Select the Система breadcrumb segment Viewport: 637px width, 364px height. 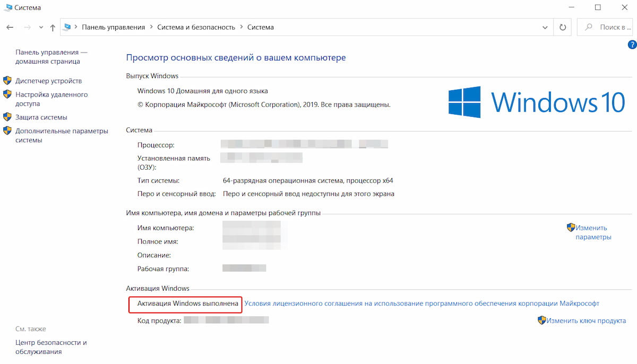coord(261,27)
